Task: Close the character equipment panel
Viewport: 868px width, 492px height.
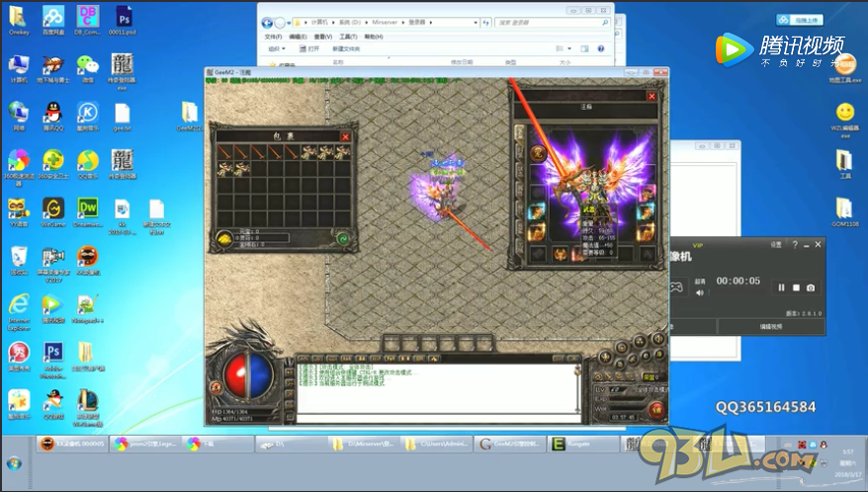Action: tap(651, 96)
